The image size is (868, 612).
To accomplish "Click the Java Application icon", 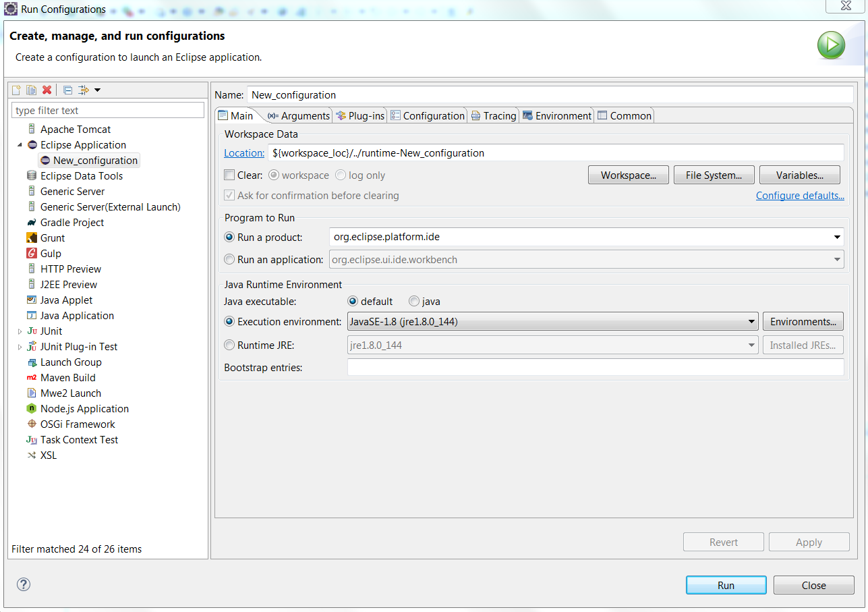I will click(x=32, y=315).
